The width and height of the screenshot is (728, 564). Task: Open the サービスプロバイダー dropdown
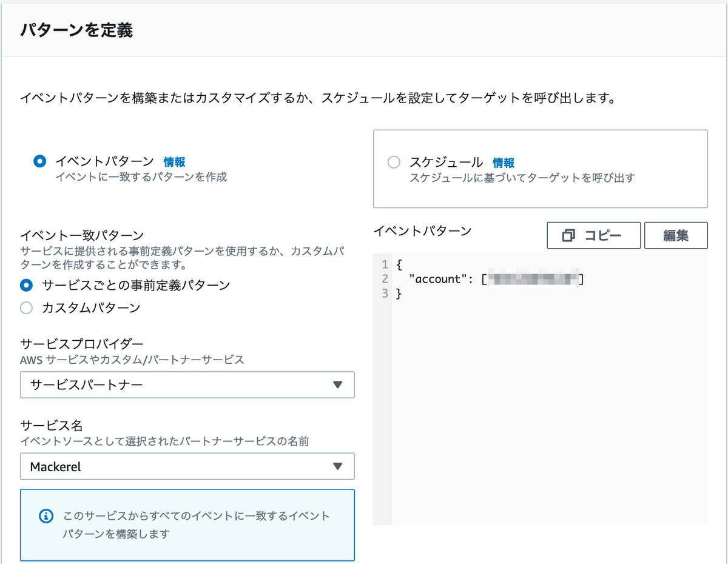click(x=187, y=384)
